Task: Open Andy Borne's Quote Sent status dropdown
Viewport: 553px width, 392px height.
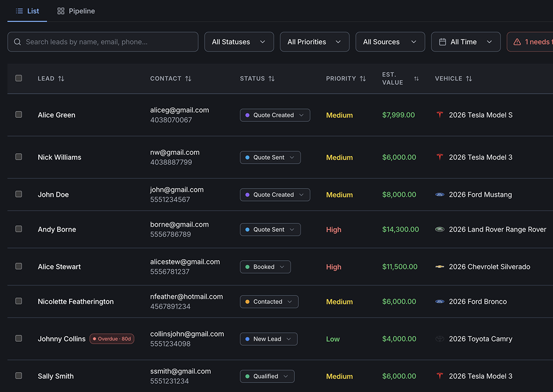Action: pos(270,230)
